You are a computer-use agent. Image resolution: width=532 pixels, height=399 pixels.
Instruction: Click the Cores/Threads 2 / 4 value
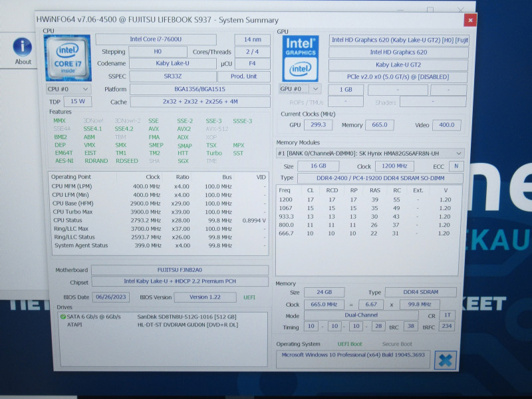tap(253, 52)
